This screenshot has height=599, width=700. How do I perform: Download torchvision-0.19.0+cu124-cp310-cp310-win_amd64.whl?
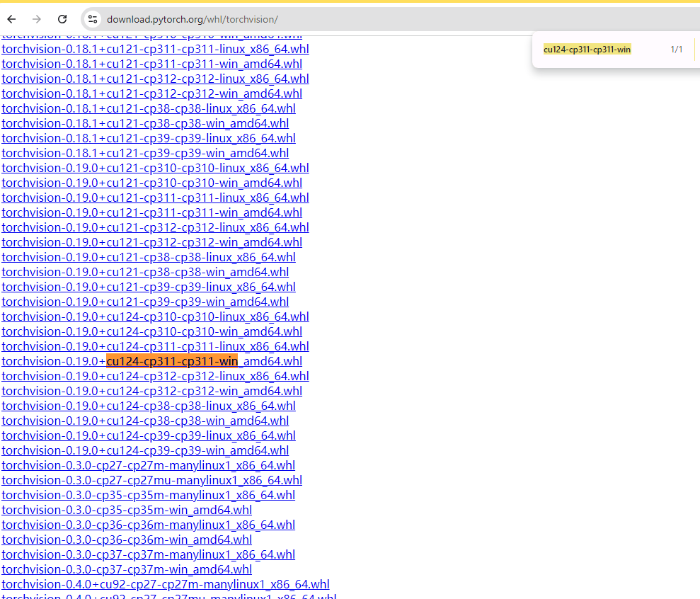pos(151,332)
